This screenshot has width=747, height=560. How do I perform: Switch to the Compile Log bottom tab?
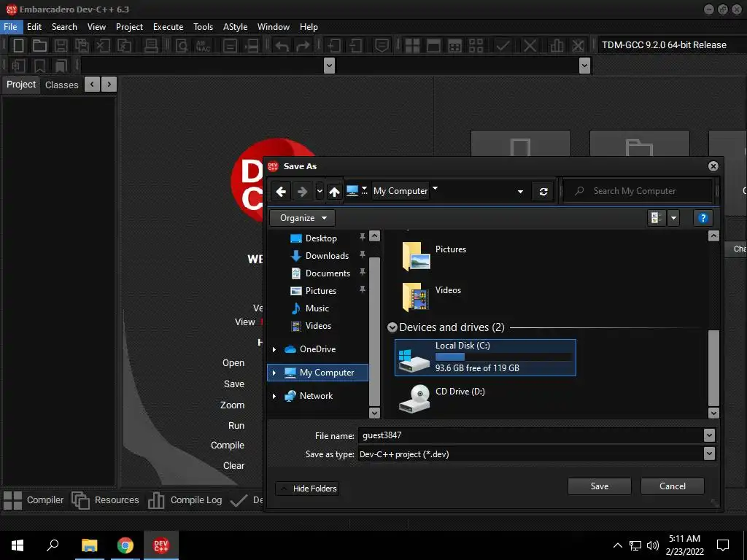[x=185, y=500]
